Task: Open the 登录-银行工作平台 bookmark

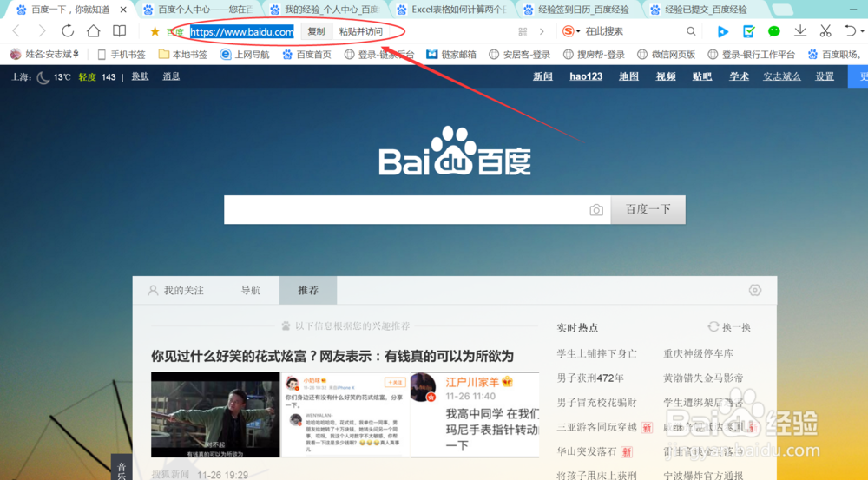Action: [x=751, y=55]
